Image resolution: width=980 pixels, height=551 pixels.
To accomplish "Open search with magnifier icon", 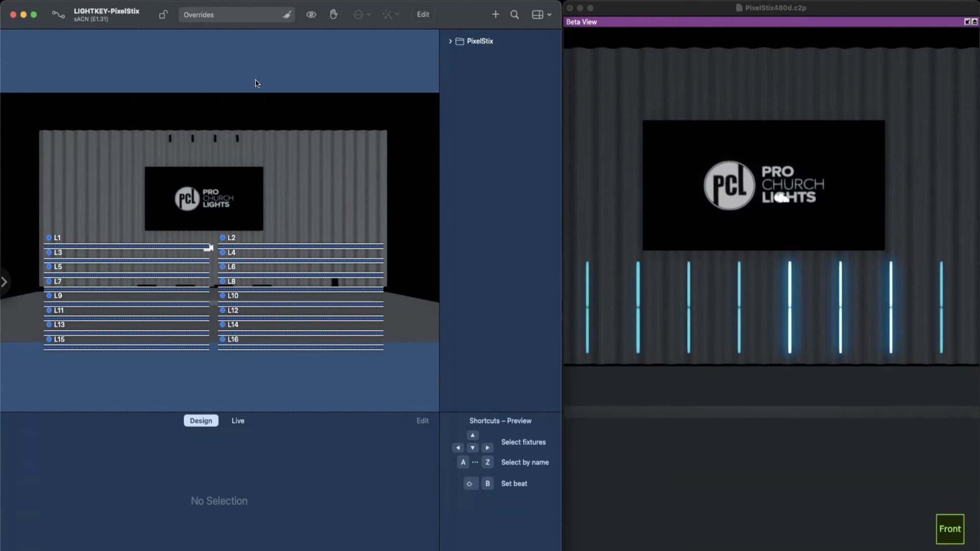I will click(514, 14).
